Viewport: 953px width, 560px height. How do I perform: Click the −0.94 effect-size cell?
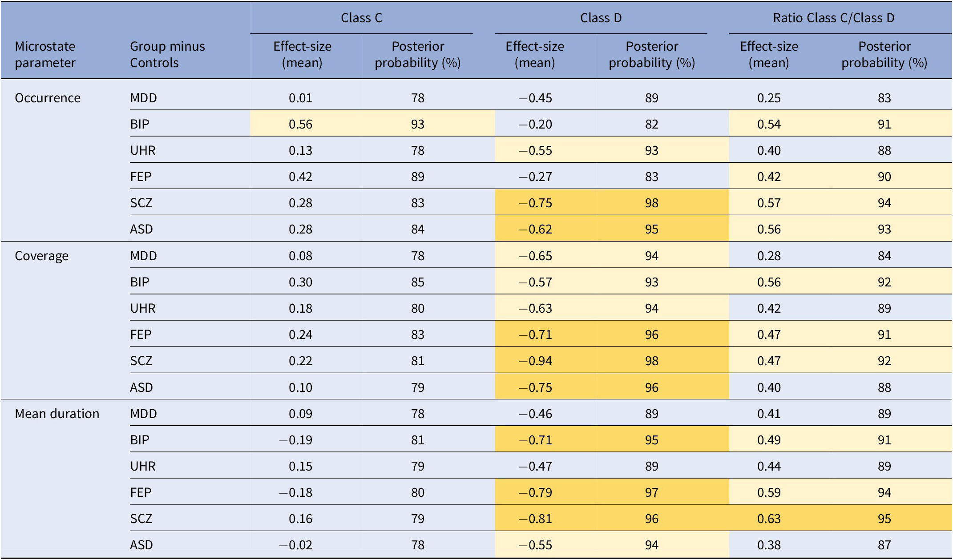[535, 361]
